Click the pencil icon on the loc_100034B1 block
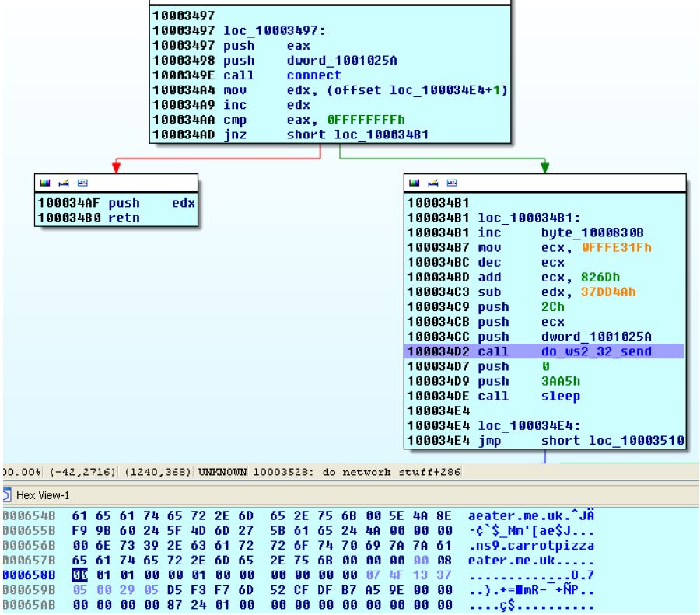This screenshot has height=615, width=700. click(x=424, y=184)
